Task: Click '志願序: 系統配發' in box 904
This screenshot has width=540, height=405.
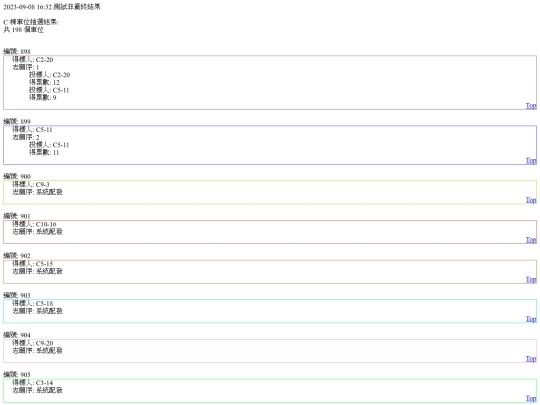Action: pos(38,351)
